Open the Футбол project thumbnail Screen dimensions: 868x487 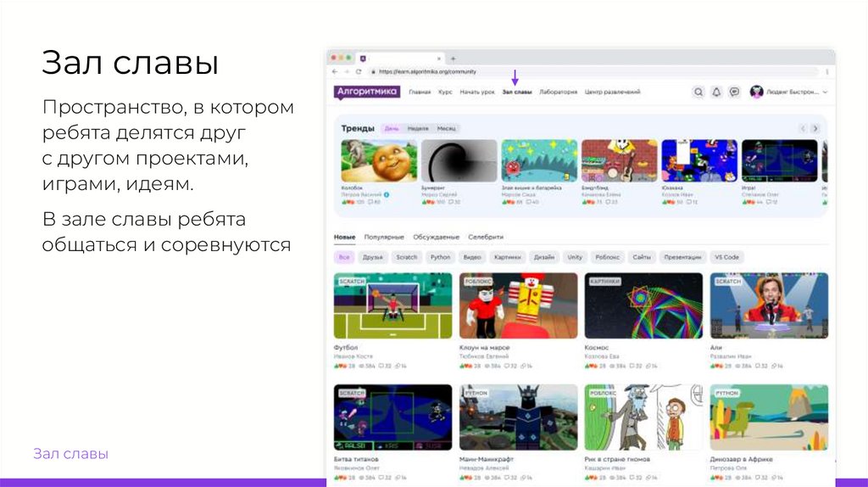(393, 305)
